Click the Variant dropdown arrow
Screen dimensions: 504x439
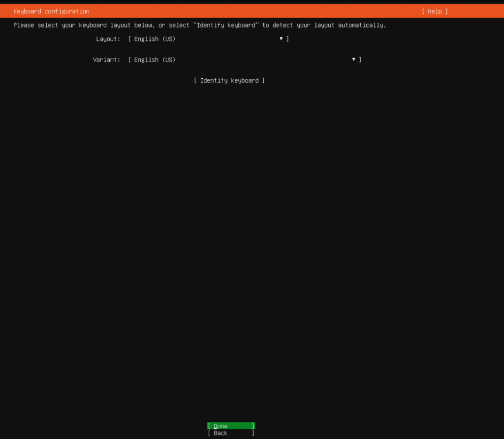coord(353,60)
